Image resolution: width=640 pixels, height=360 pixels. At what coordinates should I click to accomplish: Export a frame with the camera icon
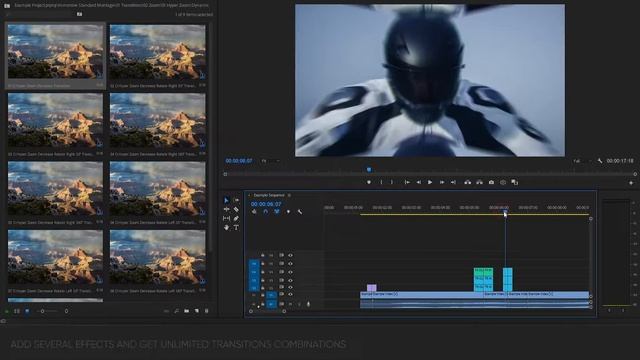point(491,182)
